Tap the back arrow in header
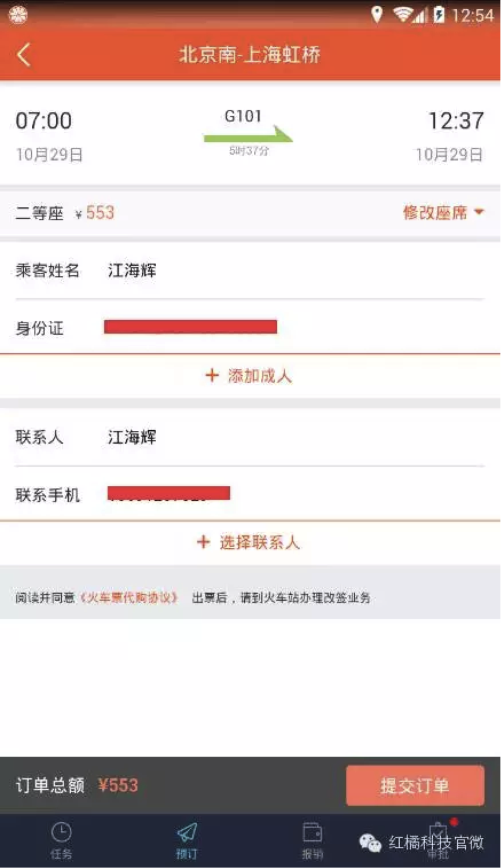The image size is (501, 868). (x=24, y=55)
